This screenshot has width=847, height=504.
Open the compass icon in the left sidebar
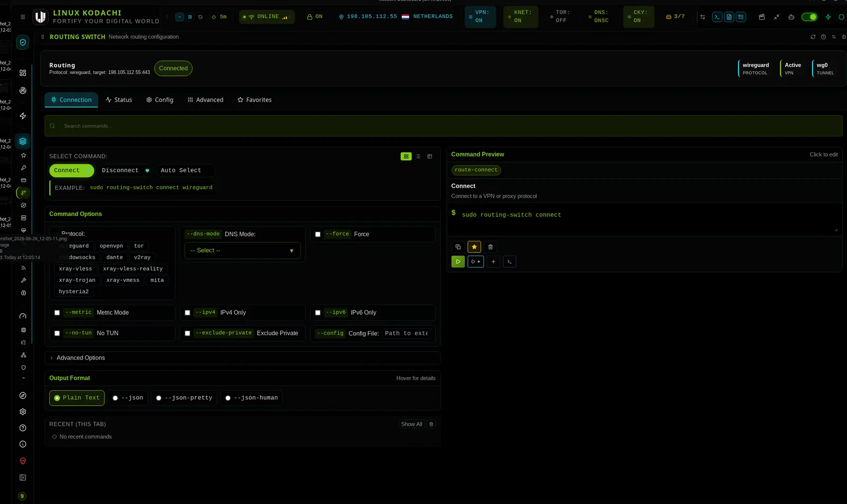point(23,396)
